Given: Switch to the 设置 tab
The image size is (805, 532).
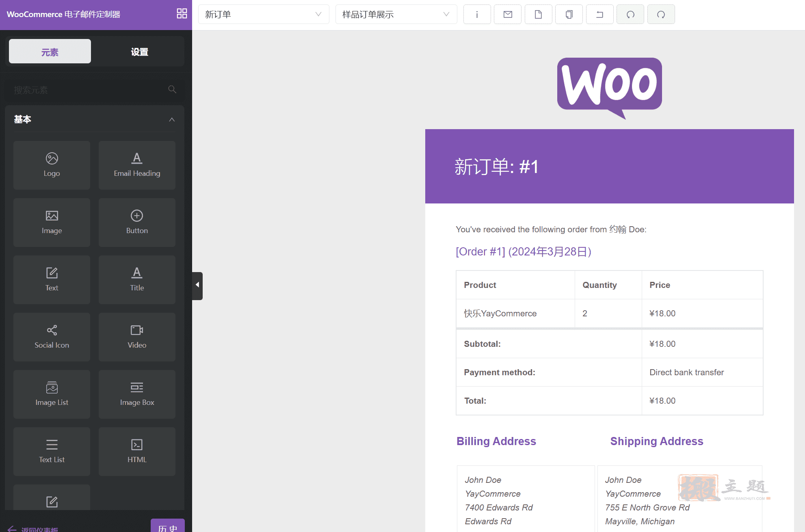Looking at the screenshot, I should [x=139, y=52].
